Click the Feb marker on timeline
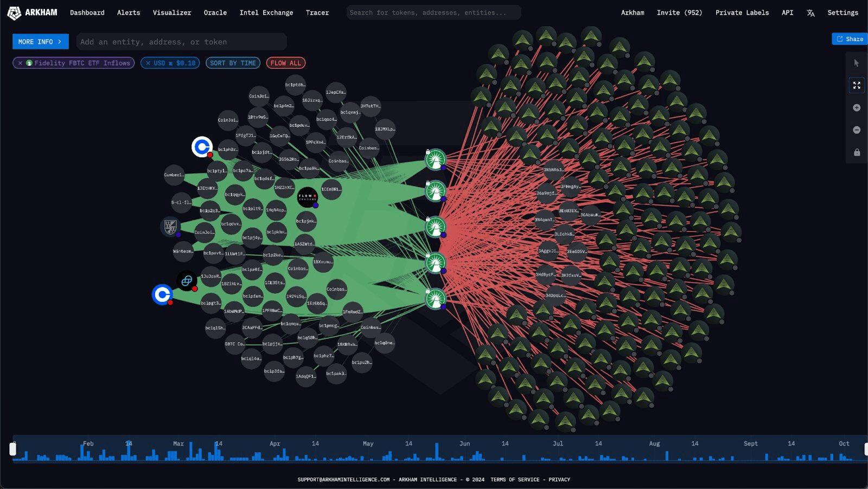The width and height of the screenshot is (868, 489). tap(88, 443)
